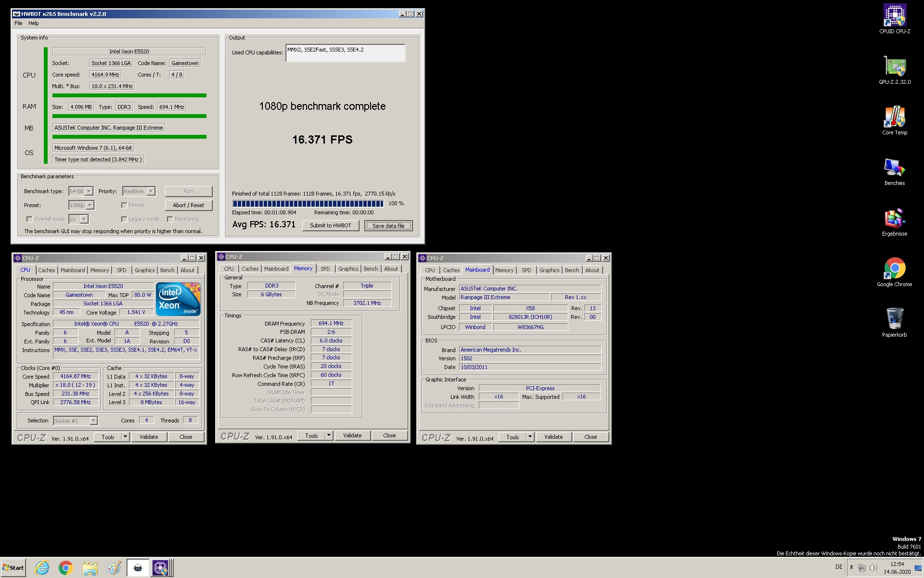Open the Socket #1 selection dropdown

click(x=94, y=421)
